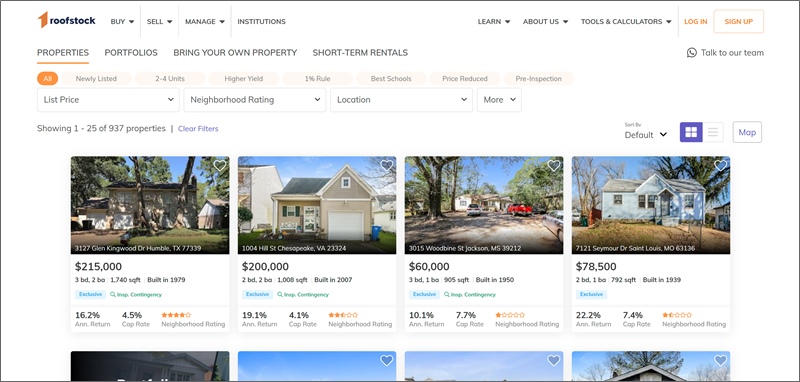Open the List Price dropdown
This screenshot has width=800, height=382.
pyautogui.click(x=108, y=100)
